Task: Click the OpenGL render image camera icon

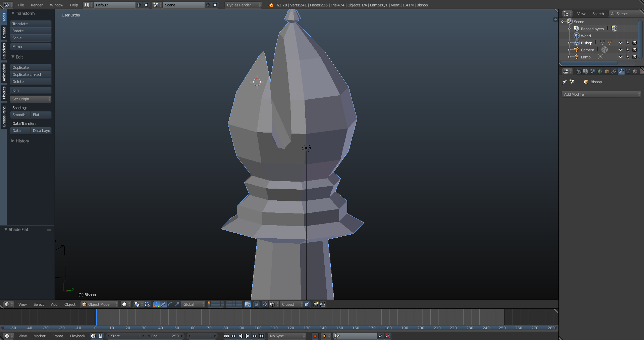Action: tap(316, 304)
